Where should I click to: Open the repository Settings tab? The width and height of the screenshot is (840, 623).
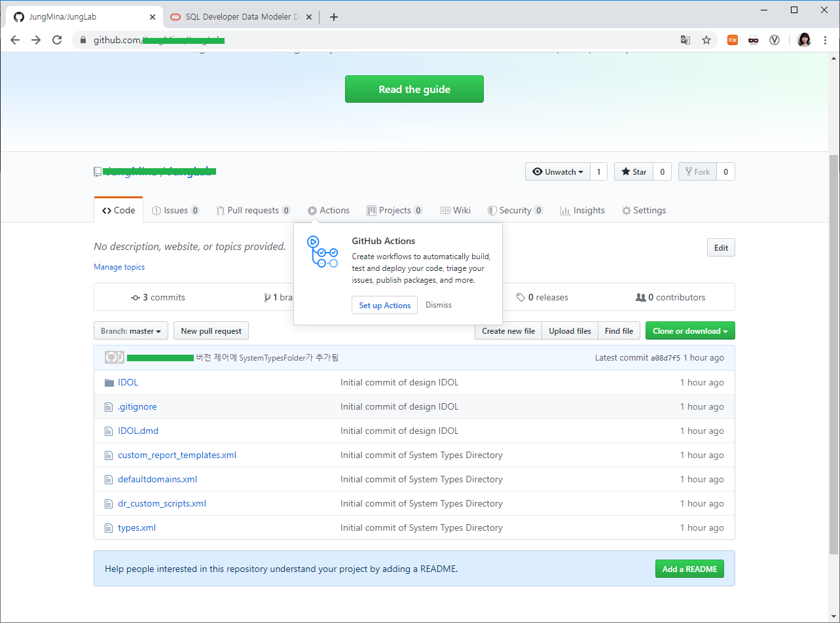pyautogui.click(x=644, y=210)
